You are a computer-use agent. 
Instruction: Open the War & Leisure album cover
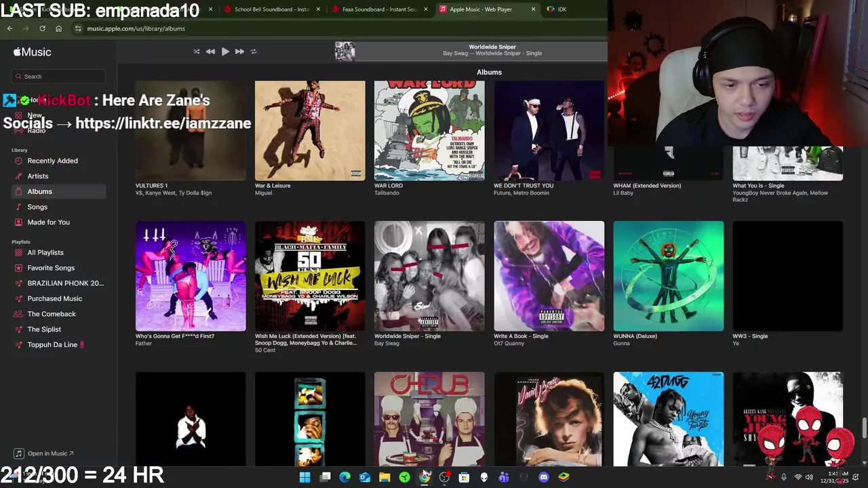click(x=310, y=131)
